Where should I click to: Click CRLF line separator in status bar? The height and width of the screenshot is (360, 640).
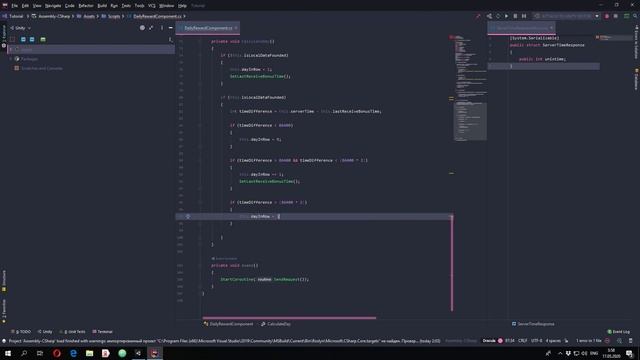522,341
